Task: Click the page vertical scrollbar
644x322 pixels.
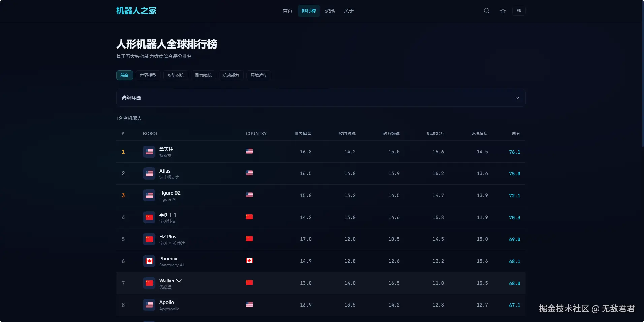Action: pos(643,74)
